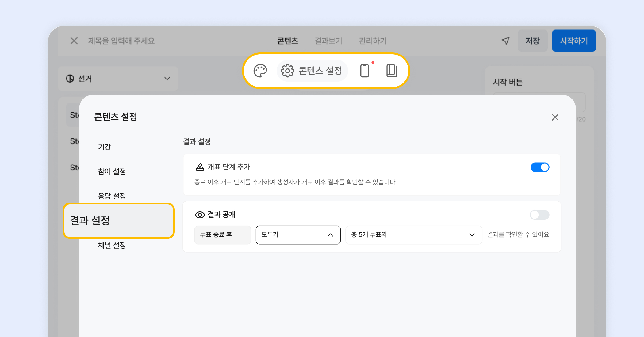Open the 모두가 dropdown
The width and height of the screenshot is (644, 337).
(298, 235)
